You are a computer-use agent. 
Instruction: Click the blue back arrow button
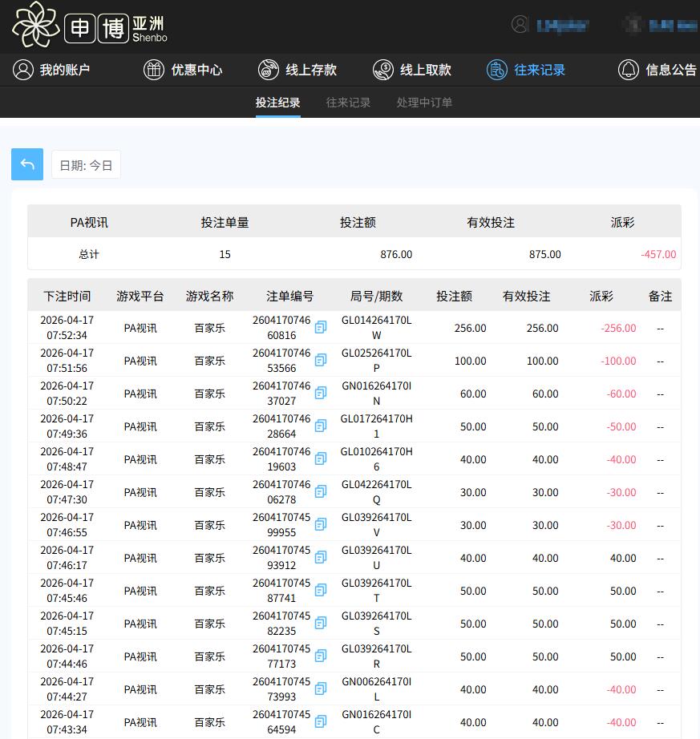(x=27, y=164)
